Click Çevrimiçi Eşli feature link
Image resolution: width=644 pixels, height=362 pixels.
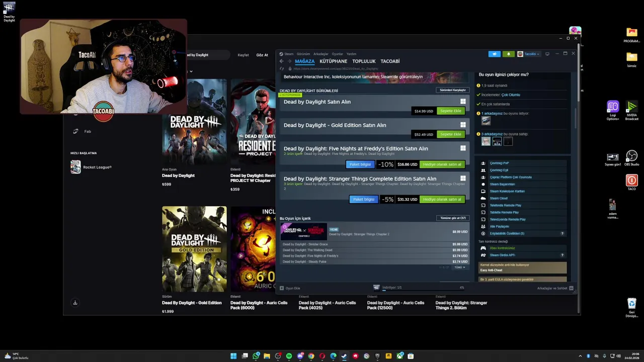coord(499,170)
